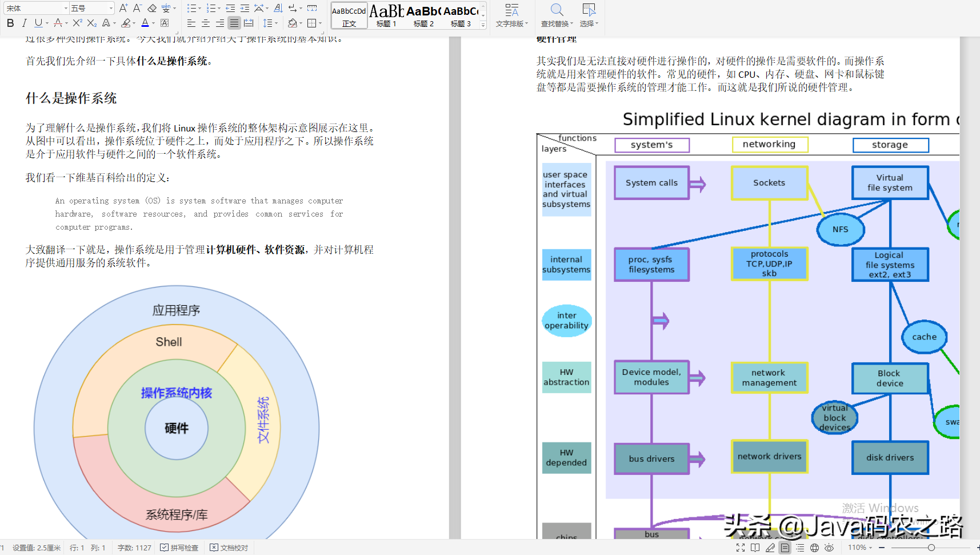Image resolution: width=980 pixels, height=555 pixels.
Task: Increase paragraph indent
Action: point(245,8)
